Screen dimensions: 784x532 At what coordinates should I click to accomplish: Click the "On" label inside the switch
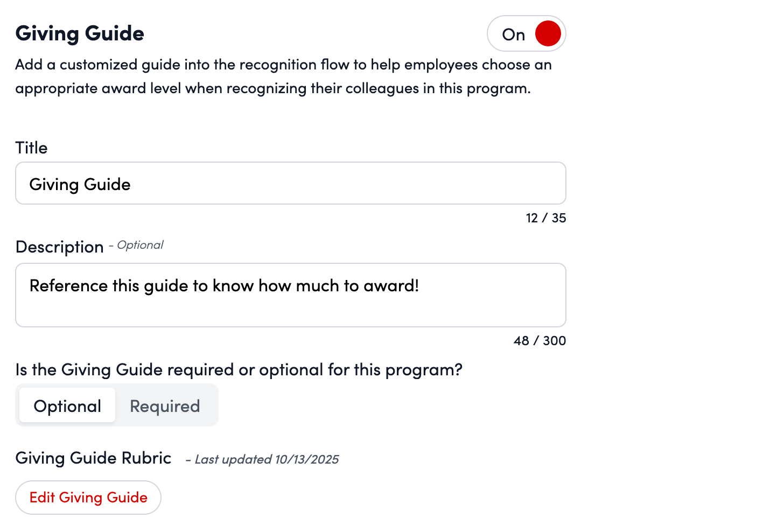(513, 35)
